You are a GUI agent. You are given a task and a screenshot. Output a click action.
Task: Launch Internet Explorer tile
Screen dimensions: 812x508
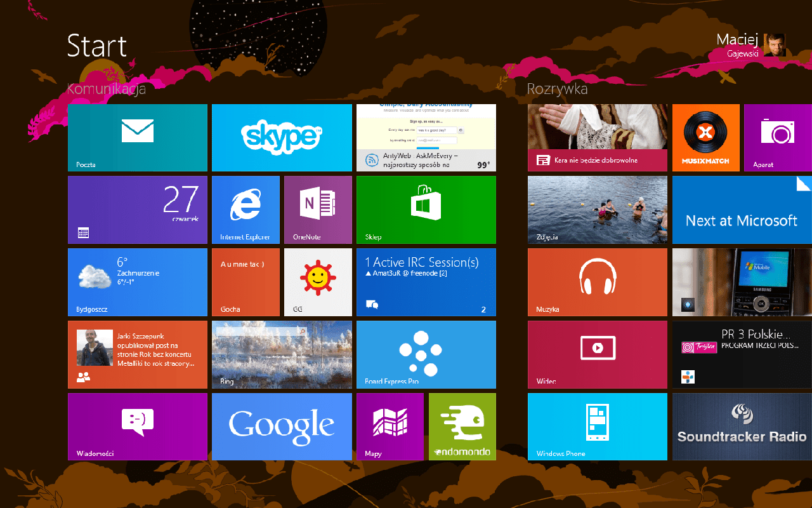(x=246, y=210)
